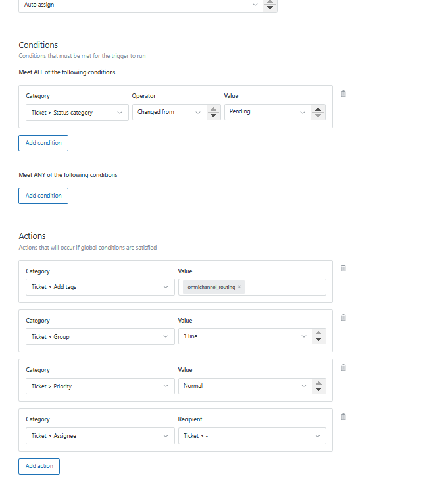
Task: Expand the 1 line group value dropdown
Action: click(x=245, y=336)
